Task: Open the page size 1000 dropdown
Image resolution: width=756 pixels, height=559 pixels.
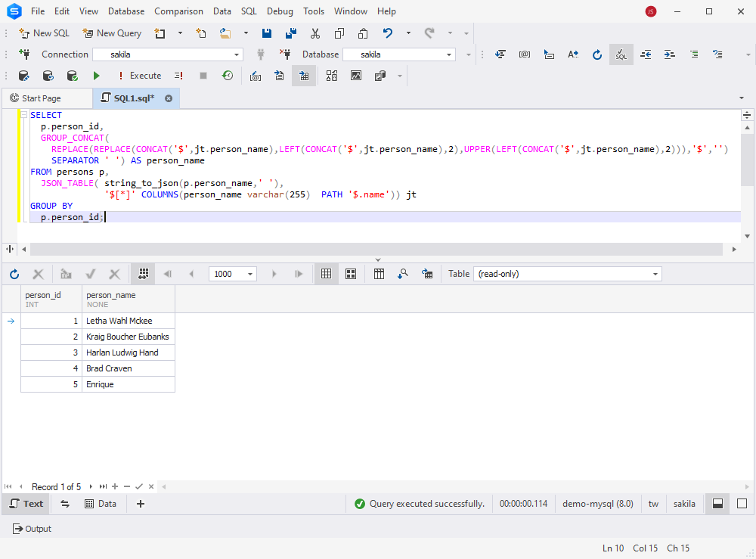Action: click(x=232, y=274)
